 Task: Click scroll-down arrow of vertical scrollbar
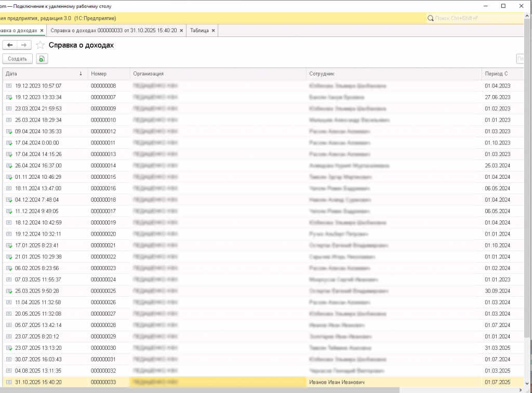click(527, 384)
